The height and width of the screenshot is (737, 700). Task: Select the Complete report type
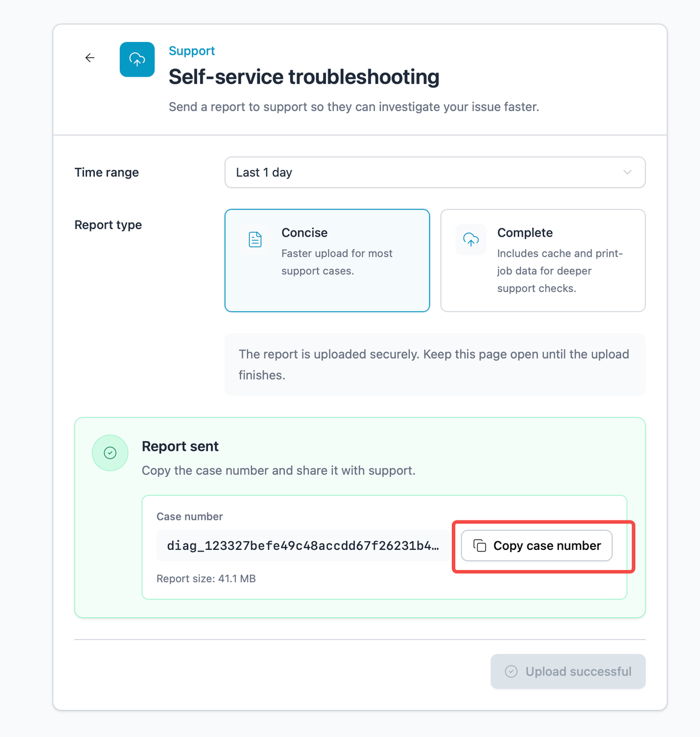pos(543,260)
